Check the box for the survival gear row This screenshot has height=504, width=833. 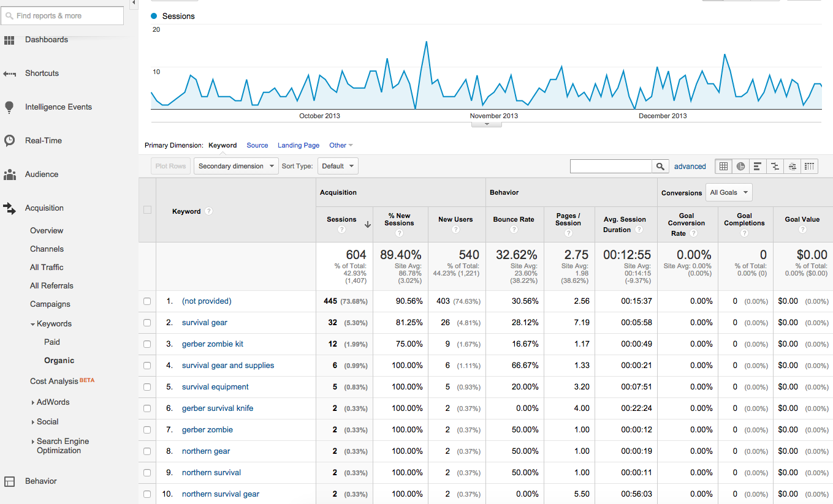147,323
